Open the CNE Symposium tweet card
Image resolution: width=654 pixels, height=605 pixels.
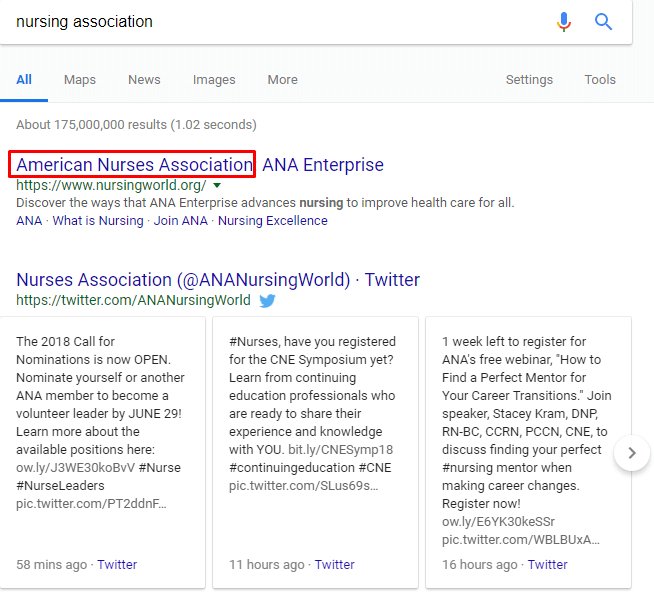pos(315,453)
